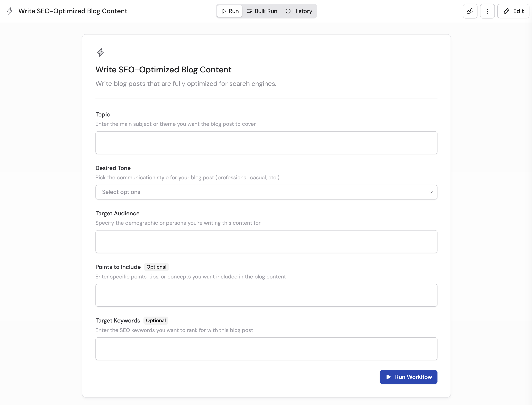Click inside the Topic input field
The width and height of the screenshot is (532, 405).
pos(266,142)
